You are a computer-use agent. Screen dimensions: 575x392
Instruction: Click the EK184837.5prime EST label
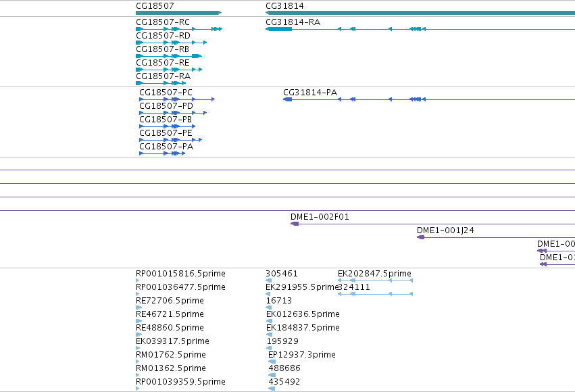(303, 328)
